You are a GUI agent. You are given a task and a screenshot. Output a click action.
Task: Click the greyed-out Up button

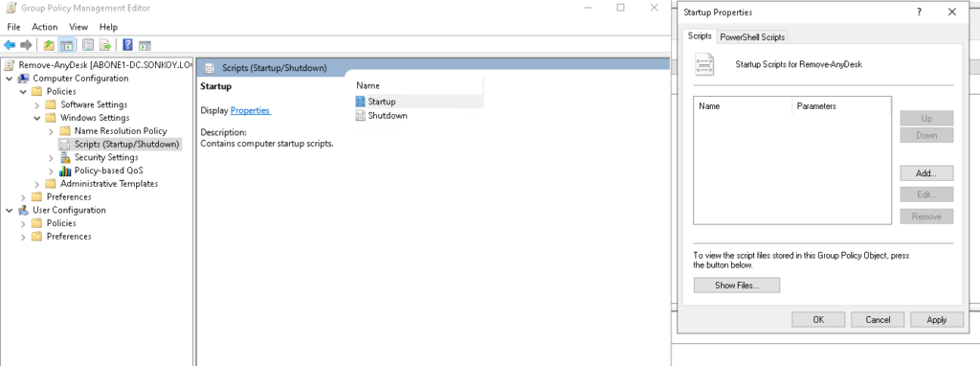[926, 118]
